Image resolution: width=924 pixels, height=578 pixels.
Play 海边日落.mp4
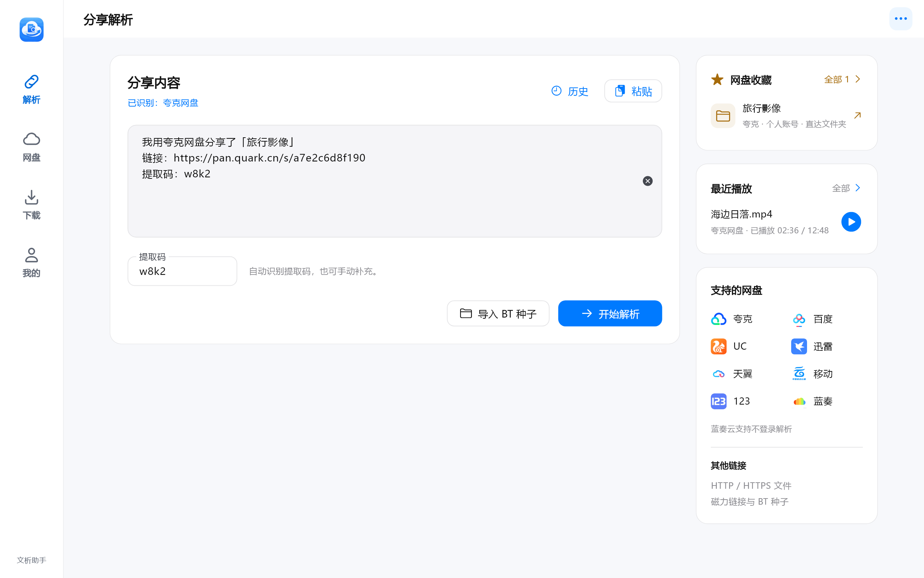click(x=851, y=222)
